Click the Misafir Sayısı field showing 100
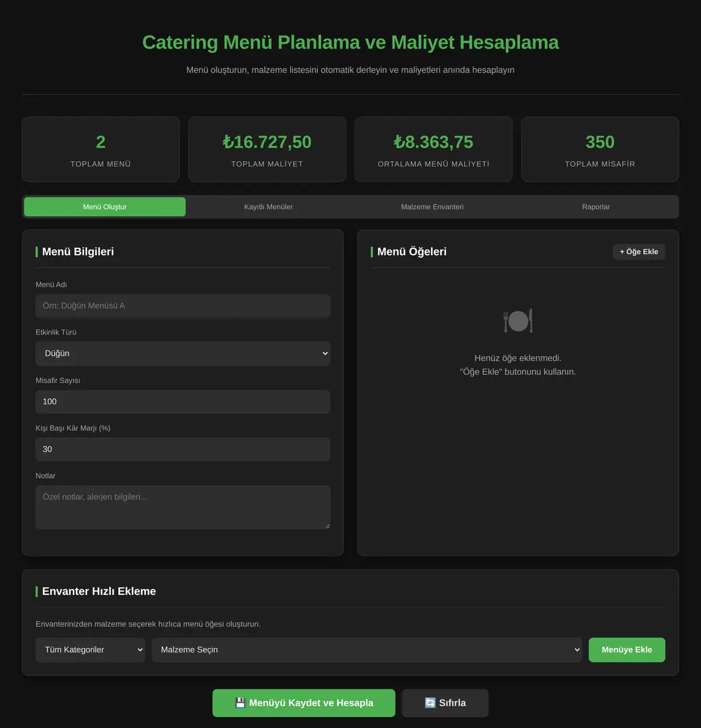The height and width of the screenshot is (728, 701). coord(183,401)
